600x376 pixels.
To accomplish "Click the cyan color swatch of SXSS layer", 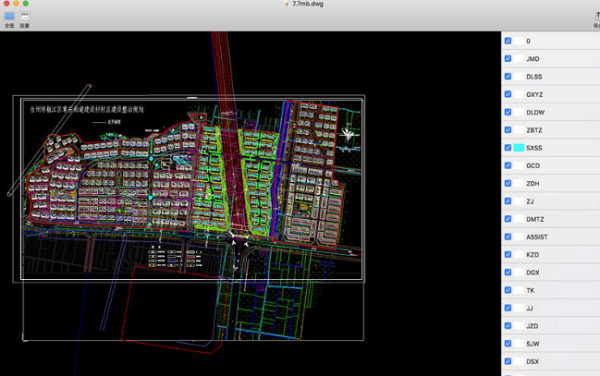I will 518,148.
